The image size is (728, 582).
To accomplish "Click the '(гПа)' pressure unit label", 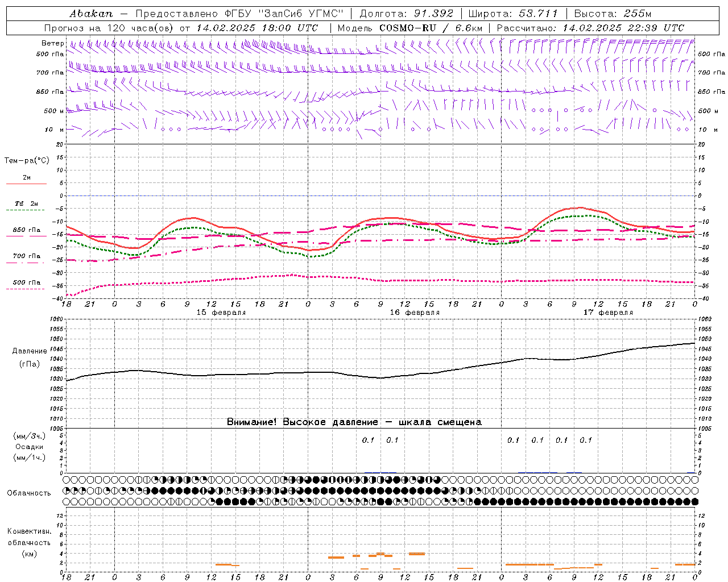I will (30, 364).
